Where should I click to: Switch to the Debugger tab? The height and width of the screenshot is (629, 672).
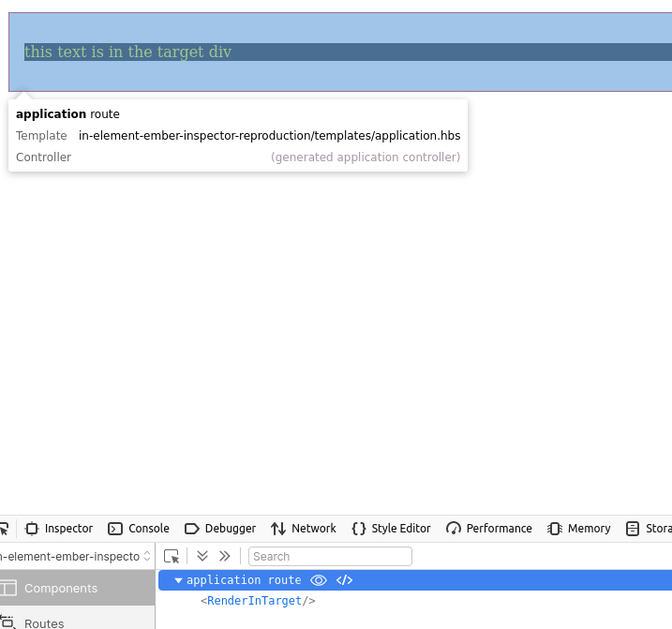coord(220,529)
